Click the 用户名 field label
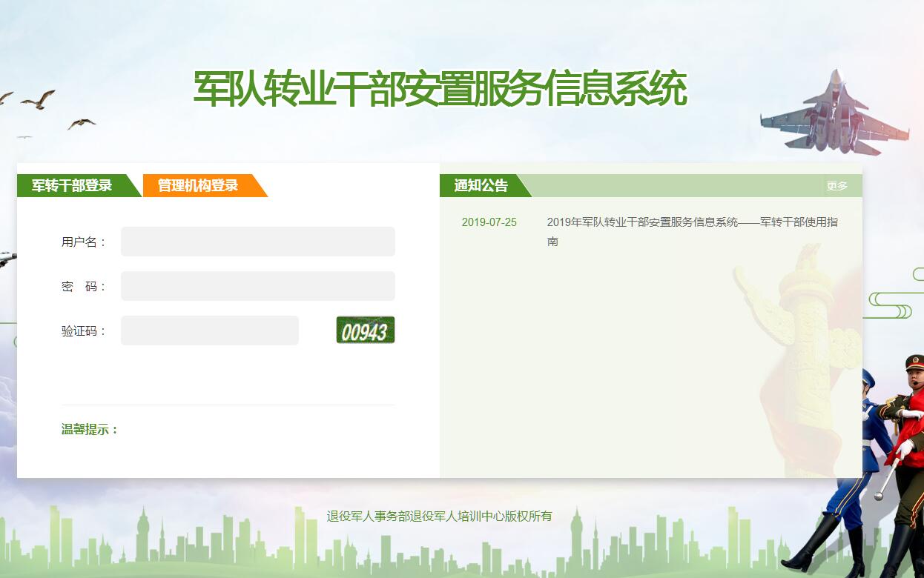The image size is (924, 578). [x=84, y=242]
